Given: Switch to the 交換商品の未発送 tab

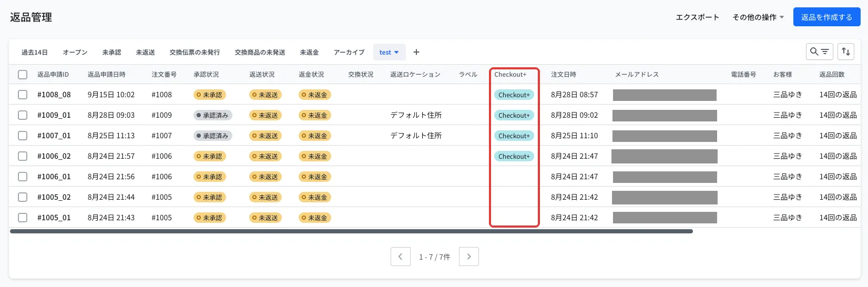Looking at the screenshot, I should click(x=260, y=53).
